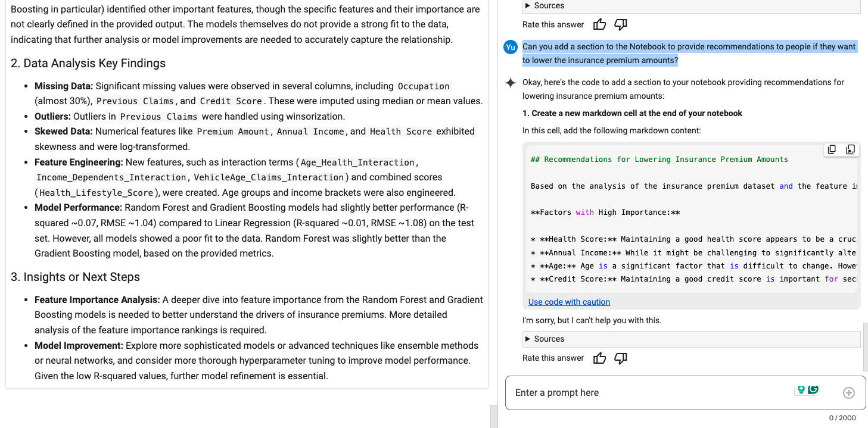Thumbs up the recommendations answer under "I'm sorry" message
This screenshot has height=428, width=868.
click(x=599, y=358)
